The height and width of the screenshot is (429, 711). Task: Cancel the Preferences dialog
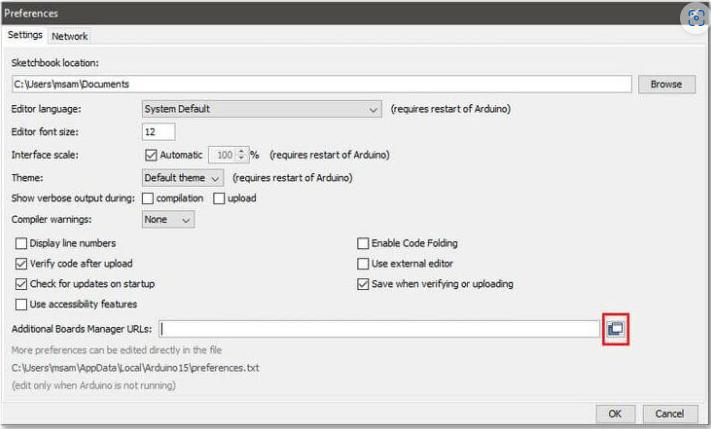(x=669, y=414)
